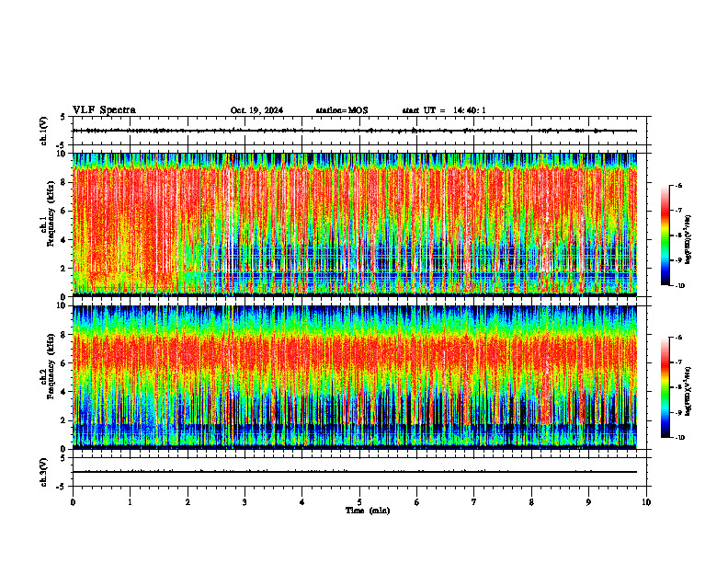
Task: Click the time axis tick label '7'
Action: point(474,502)
